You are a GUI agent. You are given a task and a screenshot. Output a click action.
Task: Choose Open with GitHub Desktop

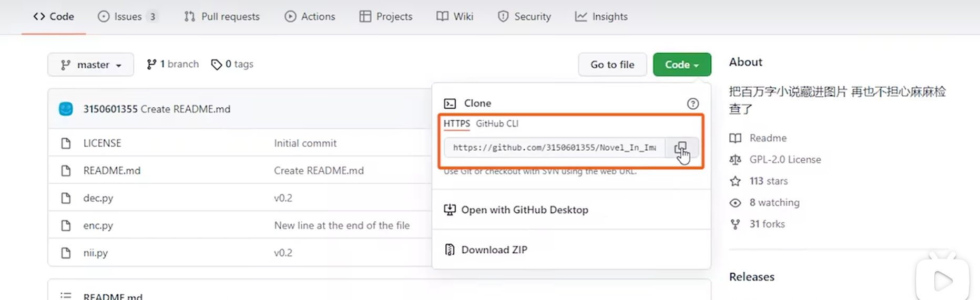pos(524,210)
